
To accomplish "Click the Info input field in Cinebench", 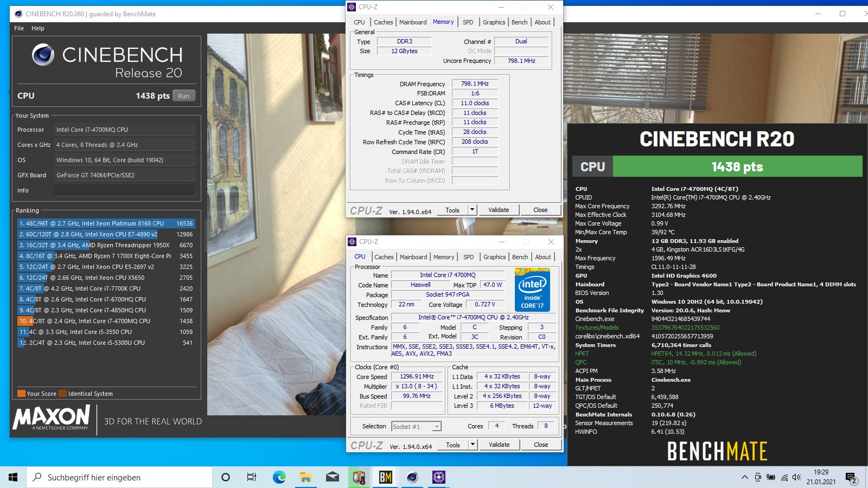I will point(124,190).
